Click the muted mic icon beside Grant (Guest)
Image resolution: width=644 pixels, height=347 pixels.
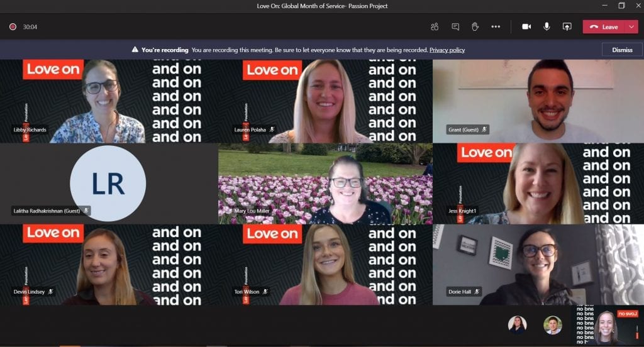485,129
